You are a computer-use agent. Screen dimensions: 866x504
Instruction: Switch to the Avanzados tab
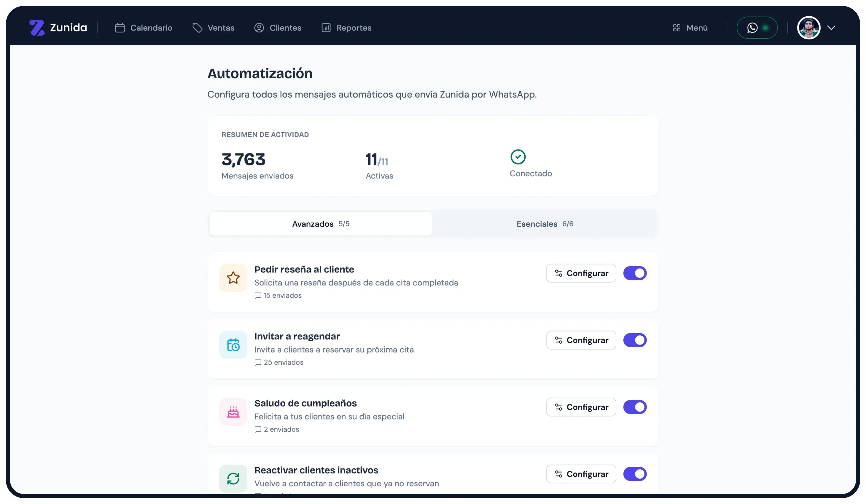321,224
